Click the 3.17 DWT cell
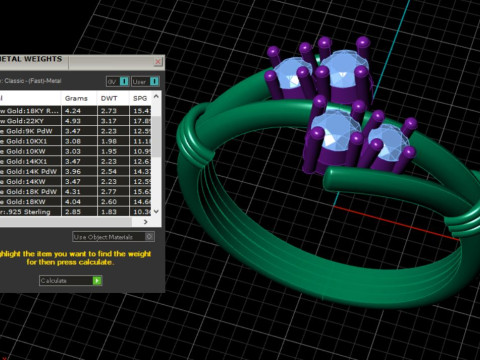480x360 pixels. pos(113,121)
